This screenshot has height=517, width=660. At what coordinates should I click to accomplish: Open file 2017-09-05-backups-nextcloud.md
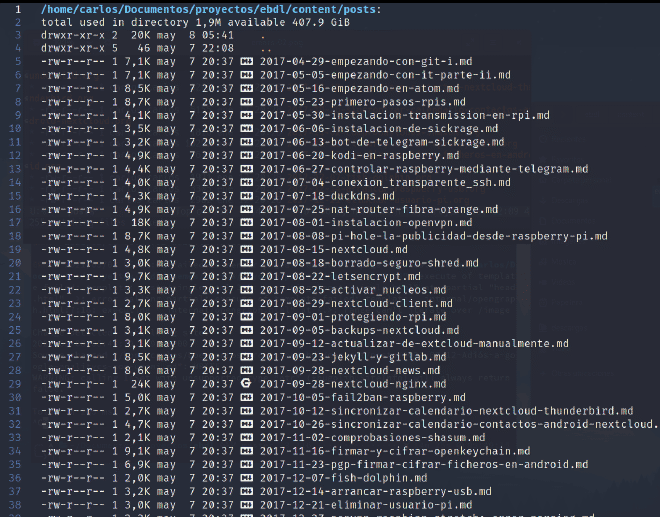(359, 330)
